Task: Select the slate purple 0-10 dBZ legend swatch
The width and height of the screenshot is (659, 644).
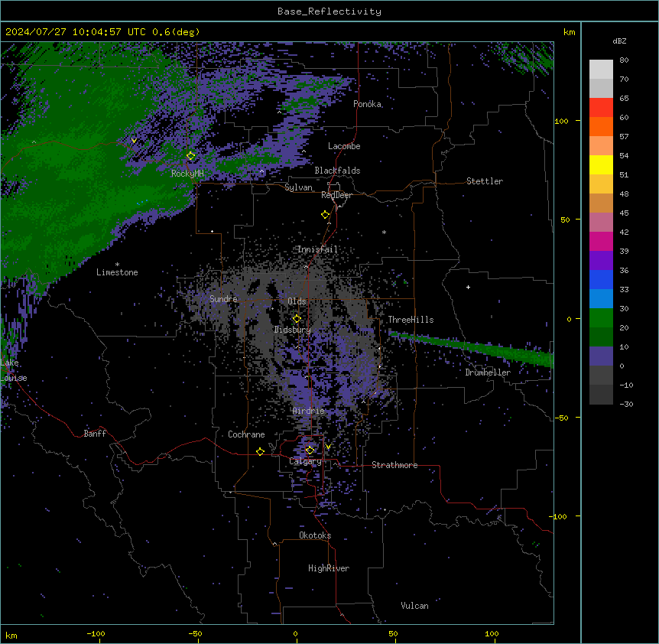Action: [601, 356]
